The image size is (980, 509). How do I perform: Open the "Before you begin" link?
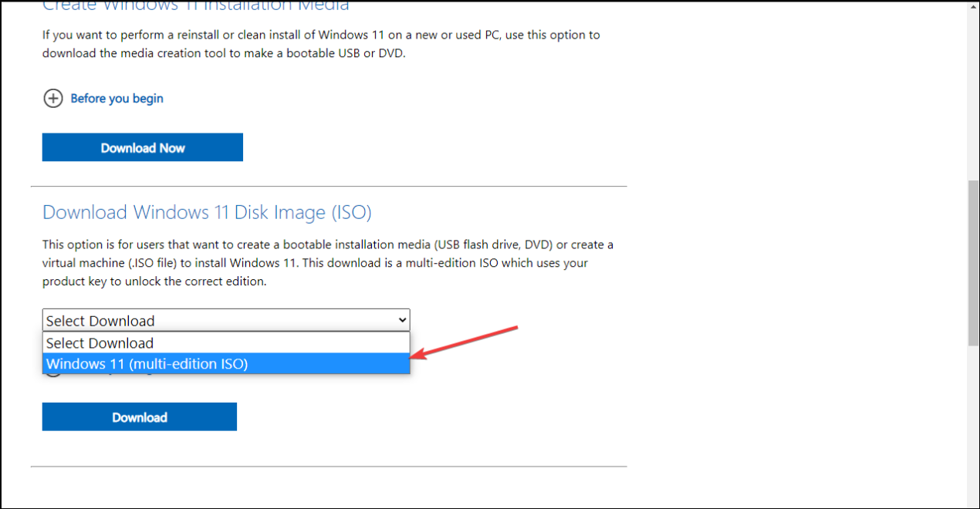point(117,98)
